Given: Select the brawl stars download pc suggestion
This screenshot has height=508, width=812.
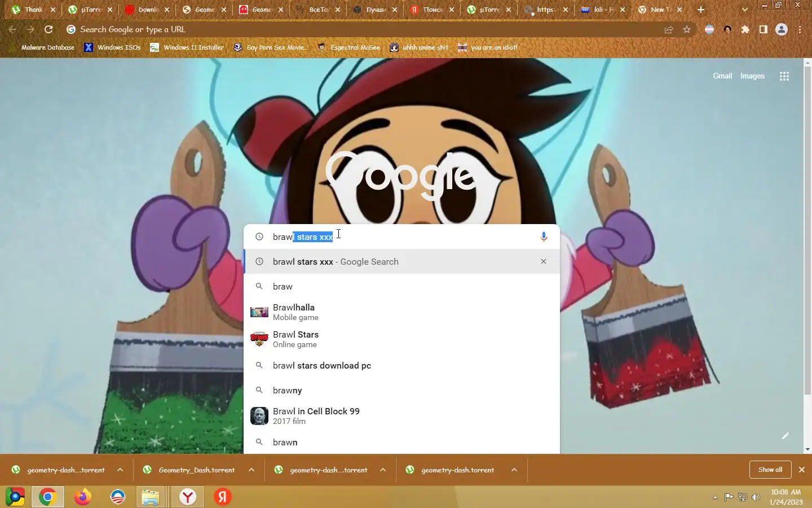Looking at the screenshot, I should click(401, 365).
